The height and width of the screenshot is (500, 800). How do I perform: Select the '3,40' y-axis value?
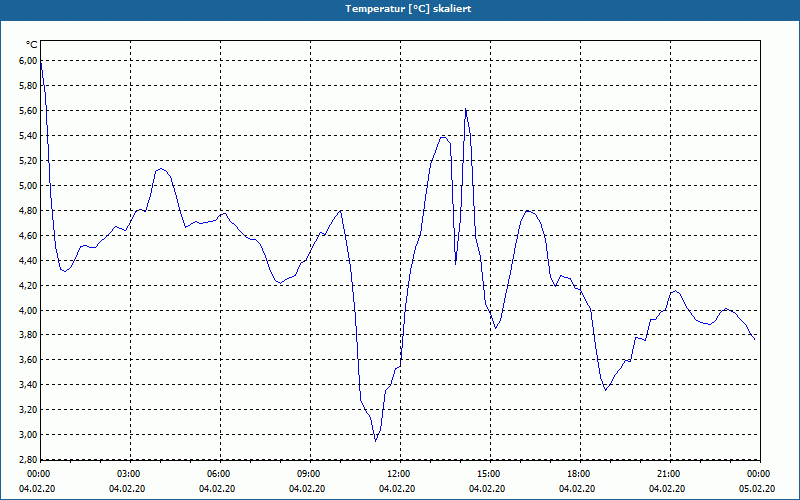click(28, 385)
